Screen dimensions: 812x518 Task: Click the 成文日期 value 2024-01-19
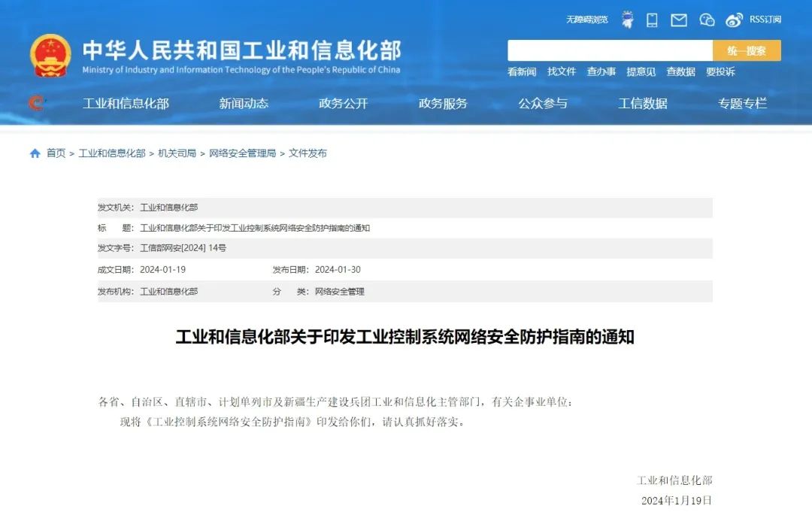click(x=162, y=270)
